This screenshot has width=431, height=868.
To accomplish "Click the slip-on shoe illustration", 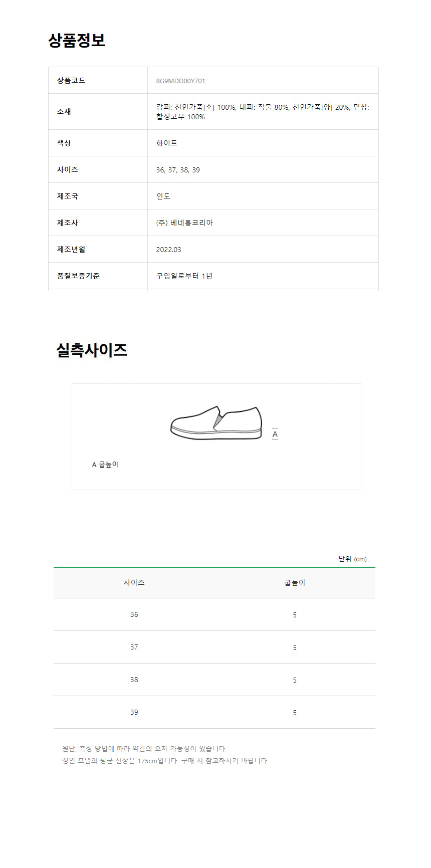I will [216, 423].
